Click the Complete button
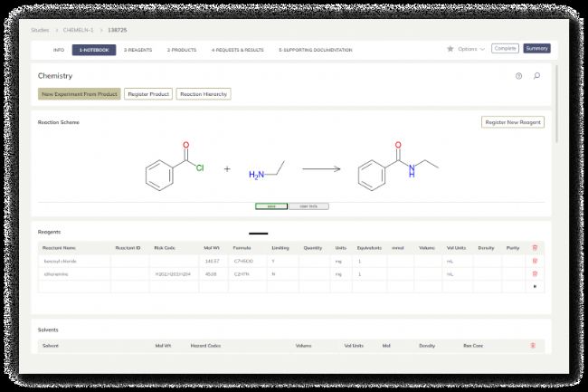This screenshot has height=392, width=588. 505,49
